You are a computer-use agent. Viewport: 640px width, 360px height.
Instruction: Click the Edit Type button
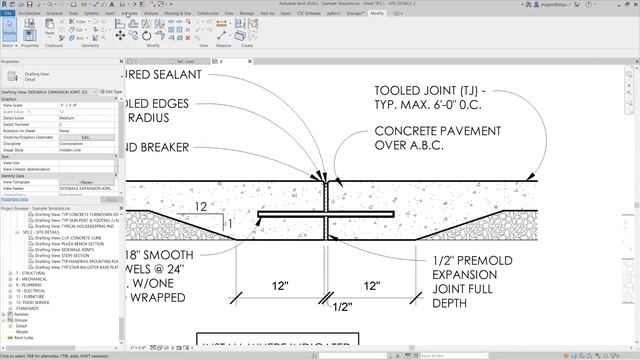tap(111, 92)
